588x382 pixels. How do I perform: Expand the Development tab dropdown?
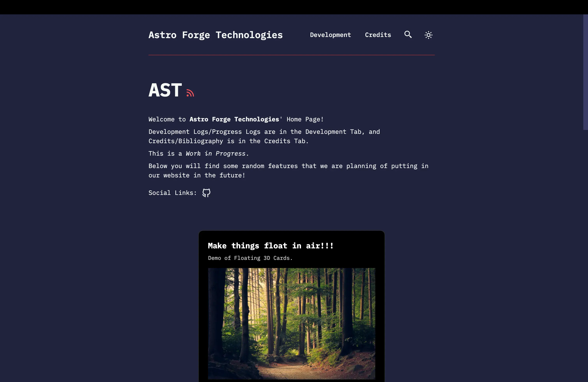[x=330, y=35]
